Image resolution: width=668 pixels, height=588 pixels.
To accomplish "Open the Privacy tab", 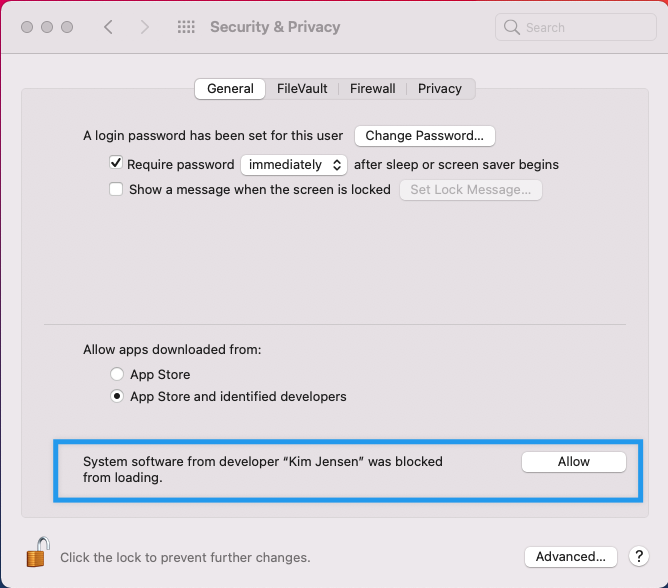I will pyautogui.click(x=440, y=89).
